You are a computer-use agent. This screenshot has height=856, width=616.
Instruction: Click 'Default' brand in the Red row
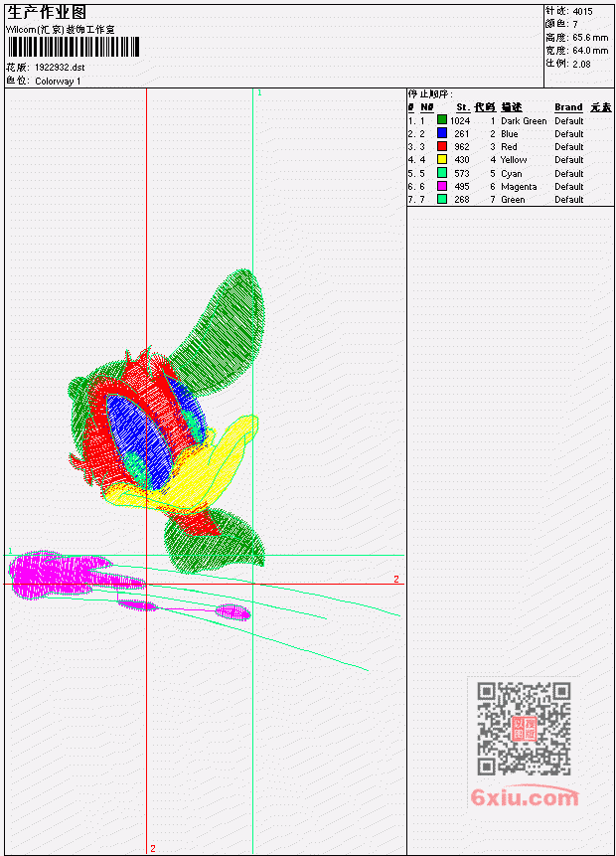click(569, 147)
